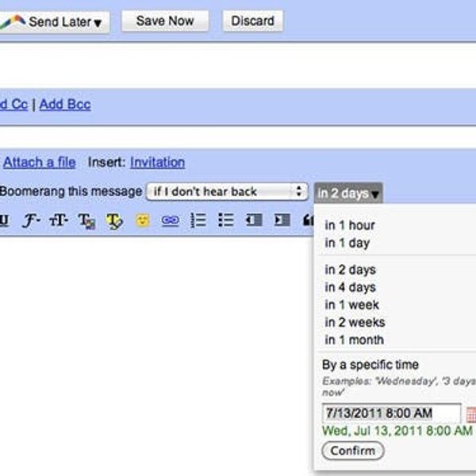Select 'in 1 hour' from the menu
Screen dimensions: 476x476
349,225
